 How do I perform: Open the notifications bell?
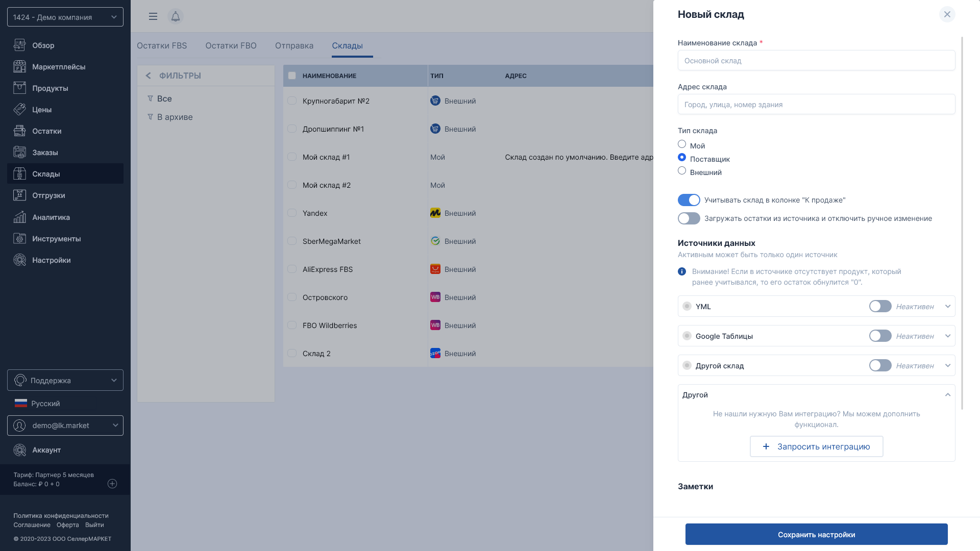pos(176,16)
